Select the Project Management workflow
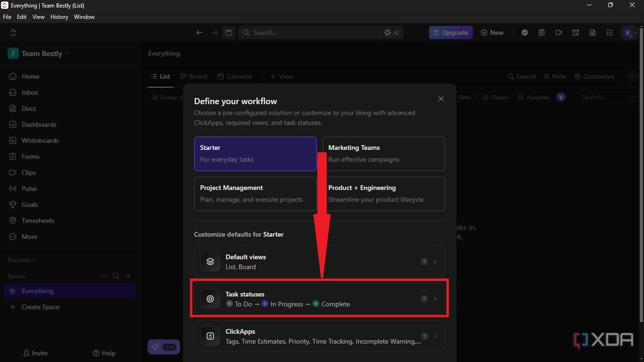The image size is (644, 362). pyautogui.click(x=255, y=194)
